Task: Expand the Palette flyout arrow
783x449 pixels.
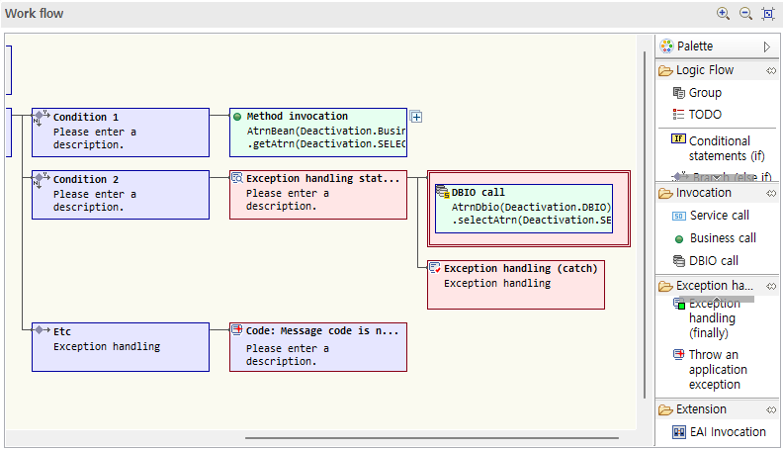Action: (x=767, y=46)
